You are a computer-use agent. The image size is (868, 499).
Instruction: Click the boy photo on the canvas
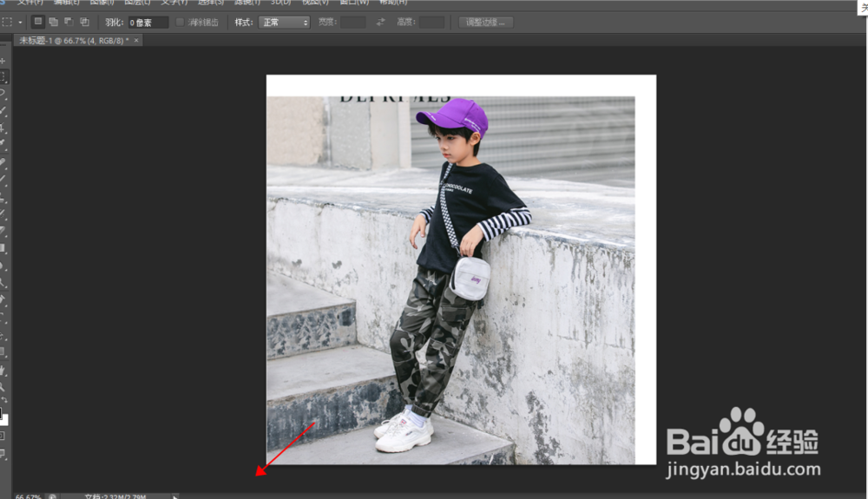pyautogui.click(x=450, y=280)
